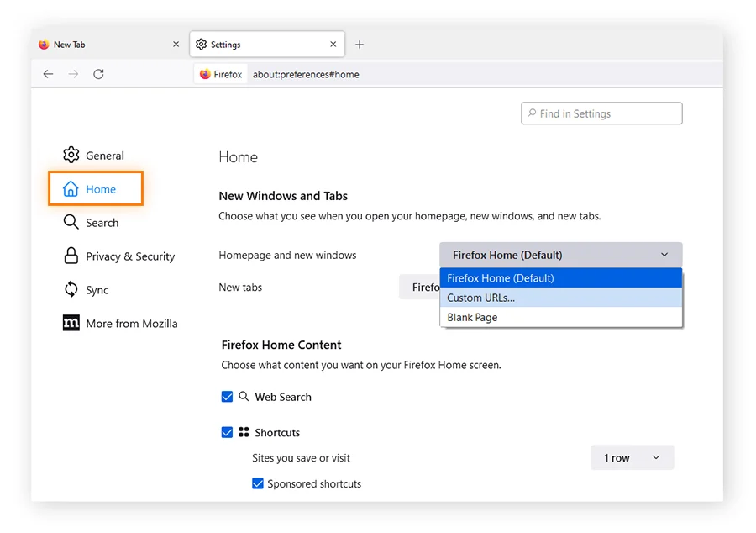
Task: Close the Settings tab
Action: click(333, 44)
